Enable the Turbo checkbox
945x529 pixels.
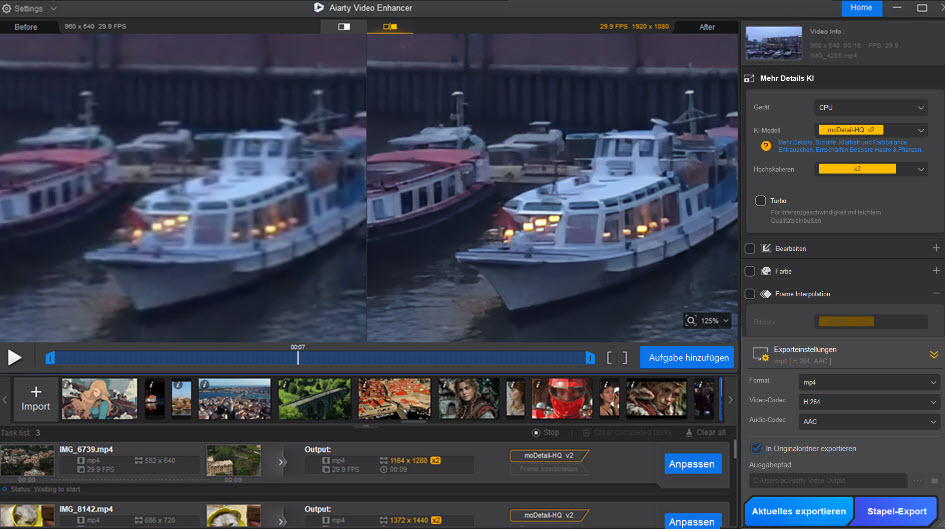click(x=761, y=201)
